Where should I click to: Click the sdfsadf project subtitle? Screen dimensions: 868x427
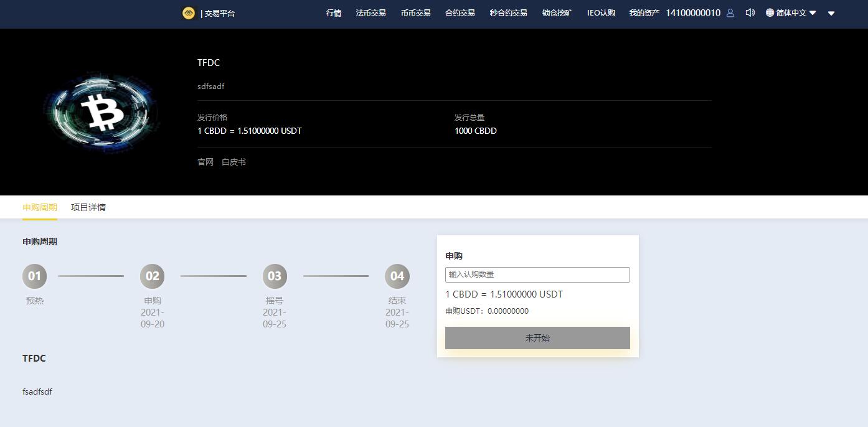click(211, 87)
